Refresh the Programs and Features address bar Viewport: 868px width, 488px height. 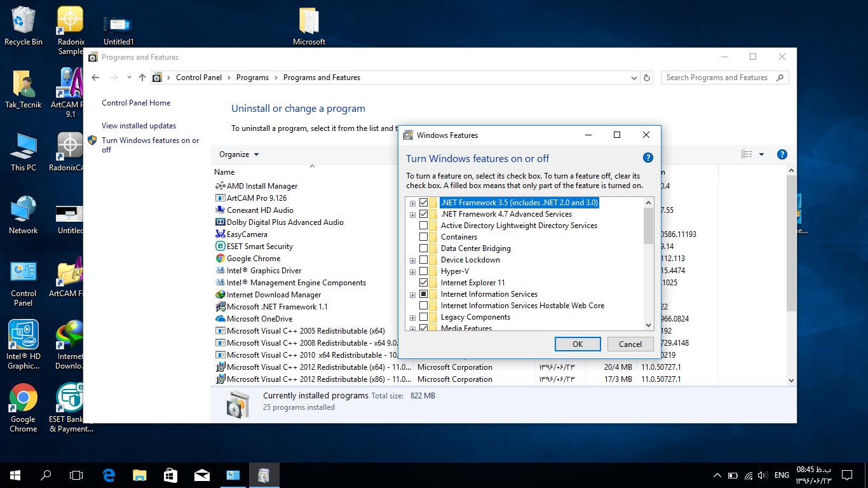[x=648, y=78]
